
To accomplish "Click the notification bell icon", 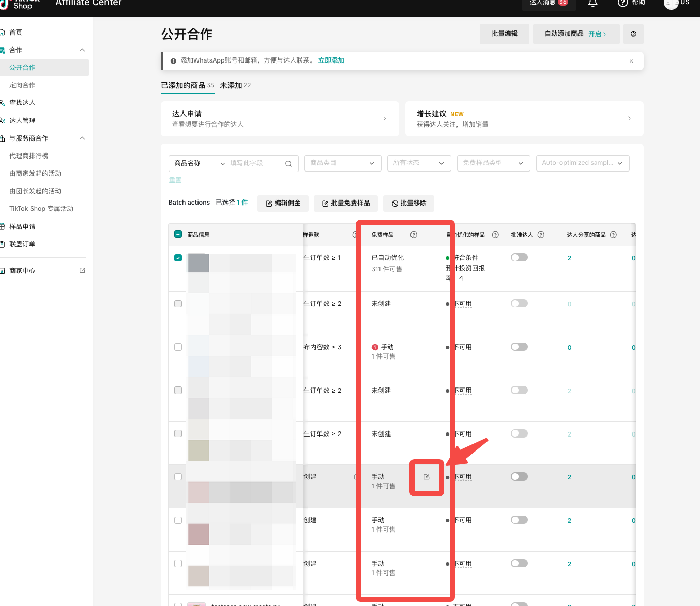I will (592, 3).
